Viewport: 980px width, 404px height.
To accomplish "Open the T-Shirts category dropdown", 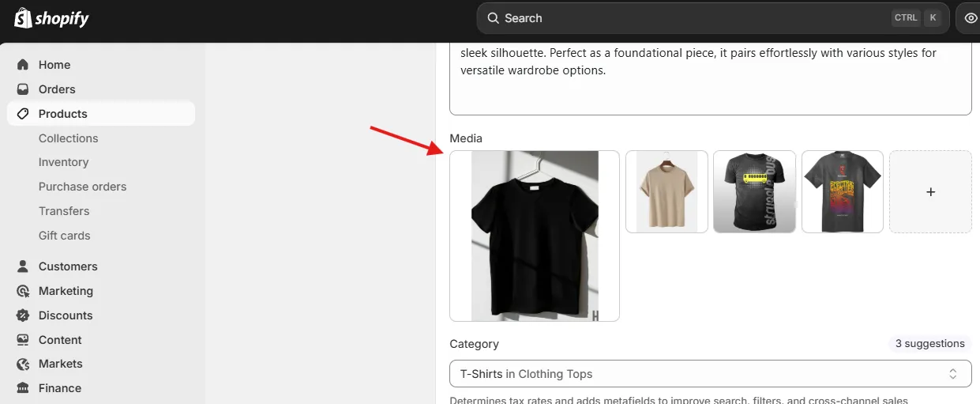I will pos(710,374).
